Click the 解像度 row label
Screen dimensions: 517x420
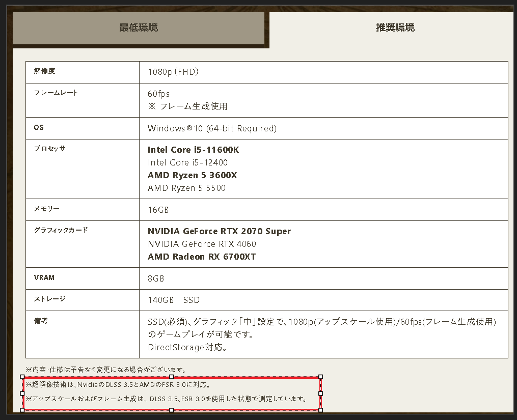point(44,71)
